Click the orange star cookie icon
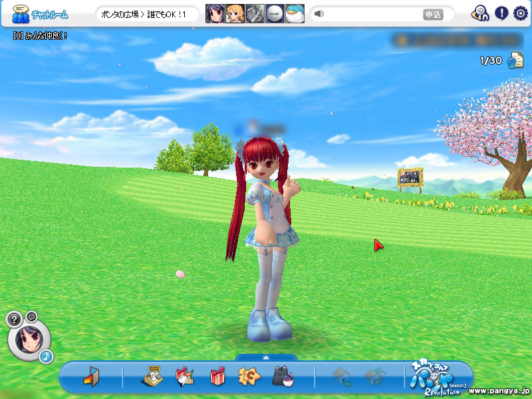 pos(249,376)
